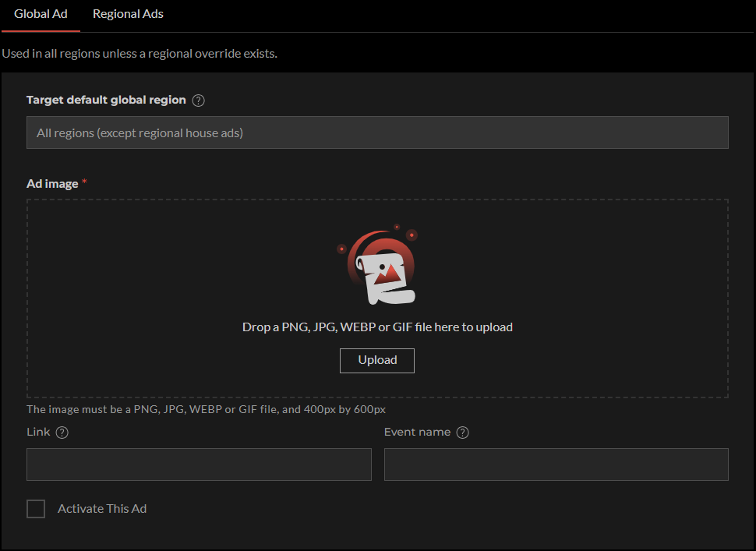Click the Target default global region label
Image resolution: width=756 pixels, height=551 pixels.
(106, 100)
